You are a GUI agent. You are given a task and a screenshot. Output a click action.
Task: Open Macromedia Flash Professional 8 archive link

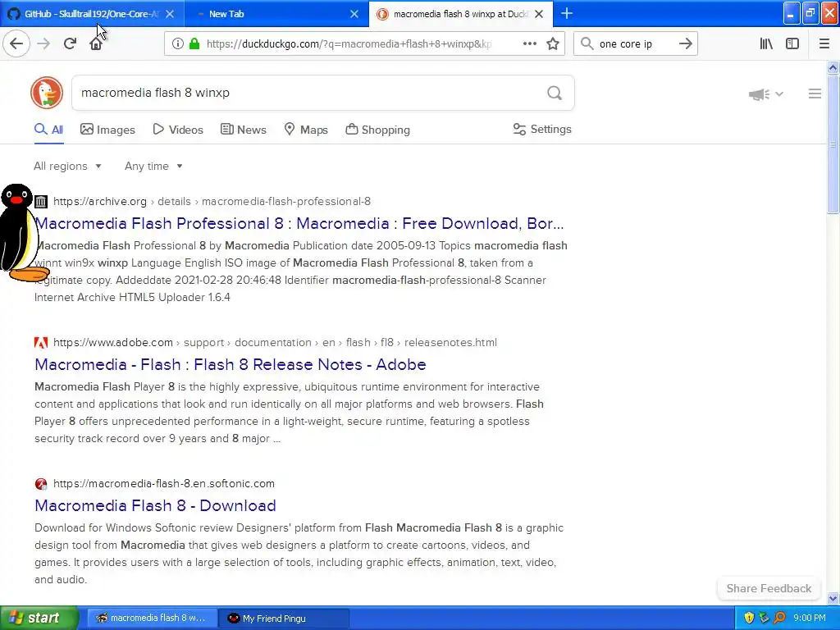[299, 223]
